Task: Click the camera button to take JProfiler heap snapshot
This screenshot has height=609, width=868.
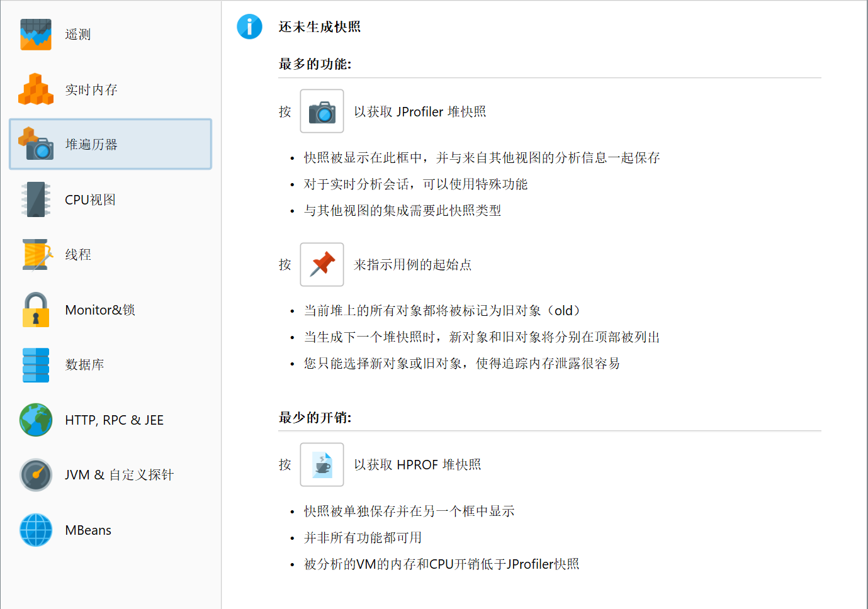Action: click(322, 111)
